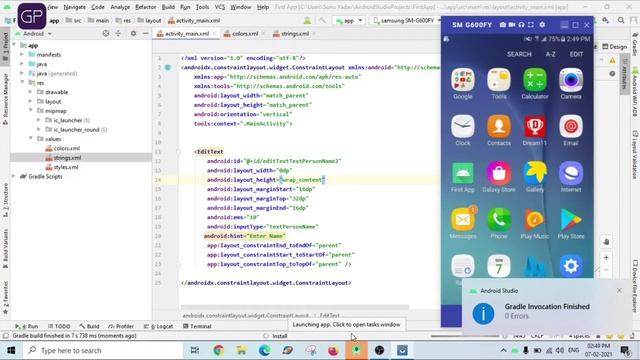The image size is (640, 360).
Task: Open the Messages app with notification badge
Action: click(x=462, y=220)
